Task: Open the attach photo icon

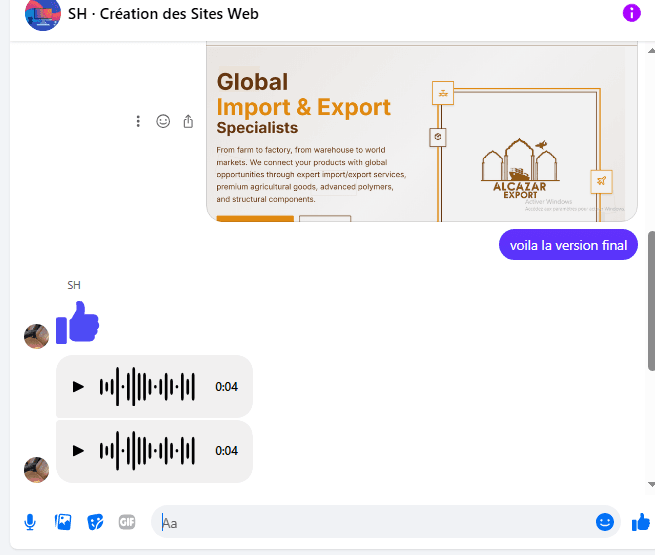Action: coord(63,522)
